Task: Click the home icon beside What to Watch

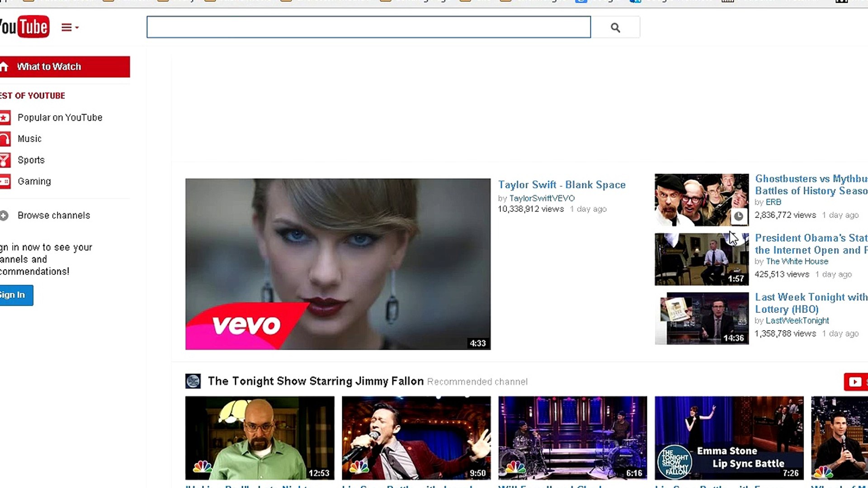Action: point(5,66)
